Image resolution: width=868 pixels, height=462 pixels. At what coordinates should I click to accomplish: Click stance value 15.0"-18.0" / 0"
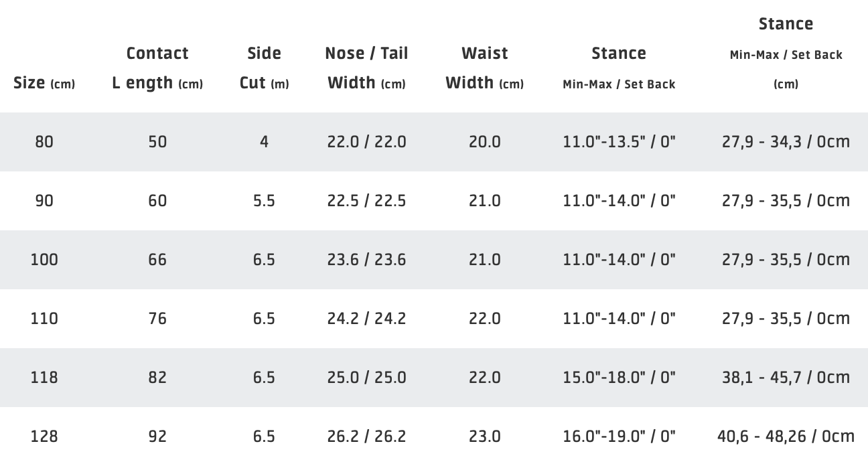point(619,378)
